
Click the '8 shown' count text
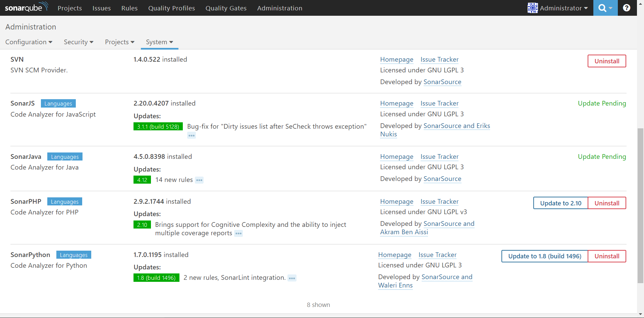point(318,305)
